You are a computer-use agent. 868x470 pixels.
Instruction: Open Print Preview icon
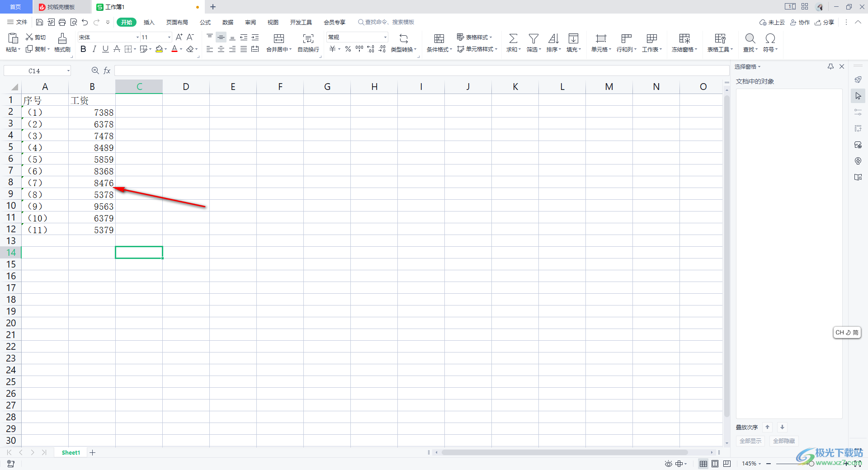(74, 22)
